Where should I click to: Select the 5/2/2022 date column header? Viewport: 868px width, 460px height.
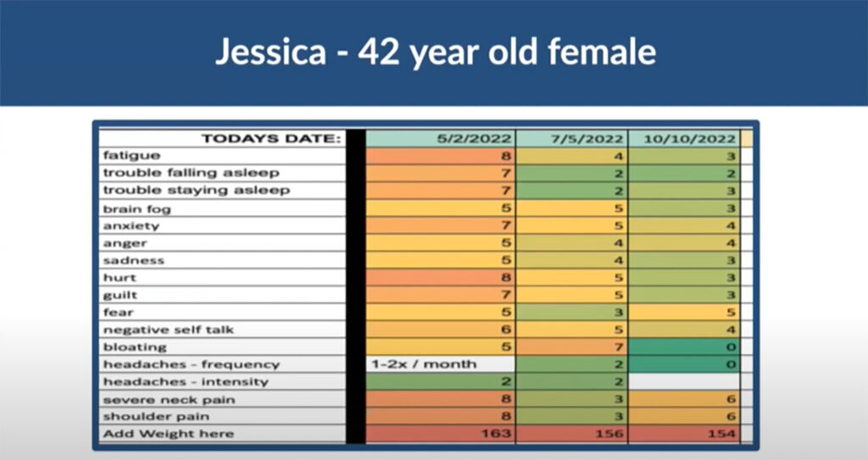(x=441, y=138)
